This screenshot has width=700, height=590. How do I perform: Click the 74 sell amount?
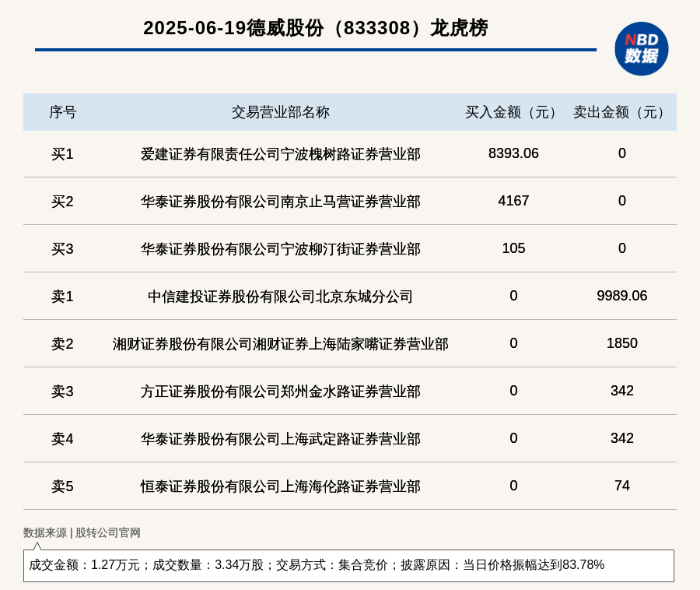622,485
